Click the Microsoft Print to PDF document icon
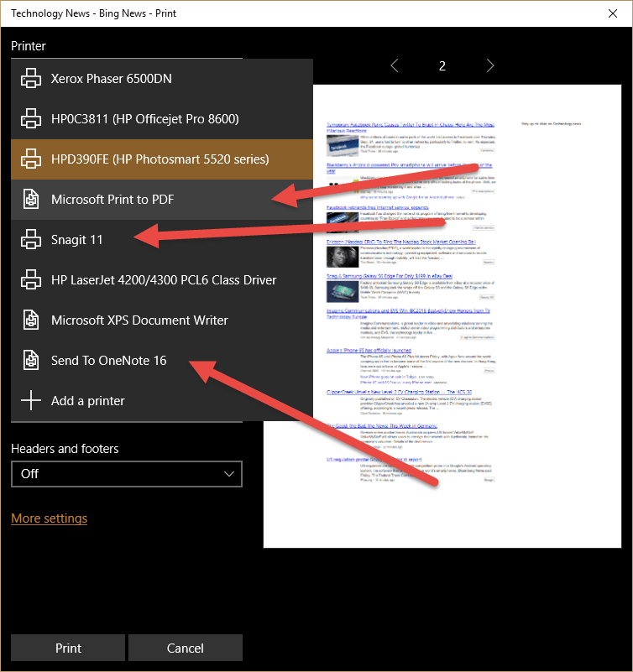The image size is (633, 672). (31, 200)
